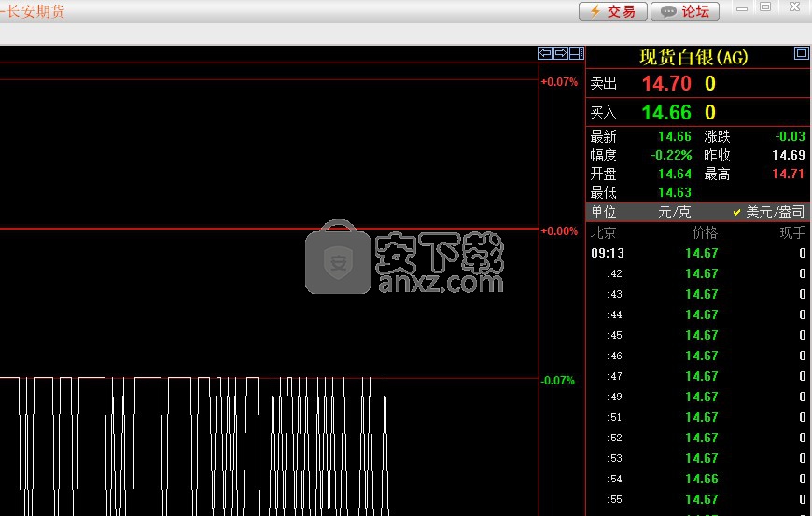The height and width of the screenshot is (516, 812).
Task: Select the 元/克 unit option
Action: tap(674, 212)
